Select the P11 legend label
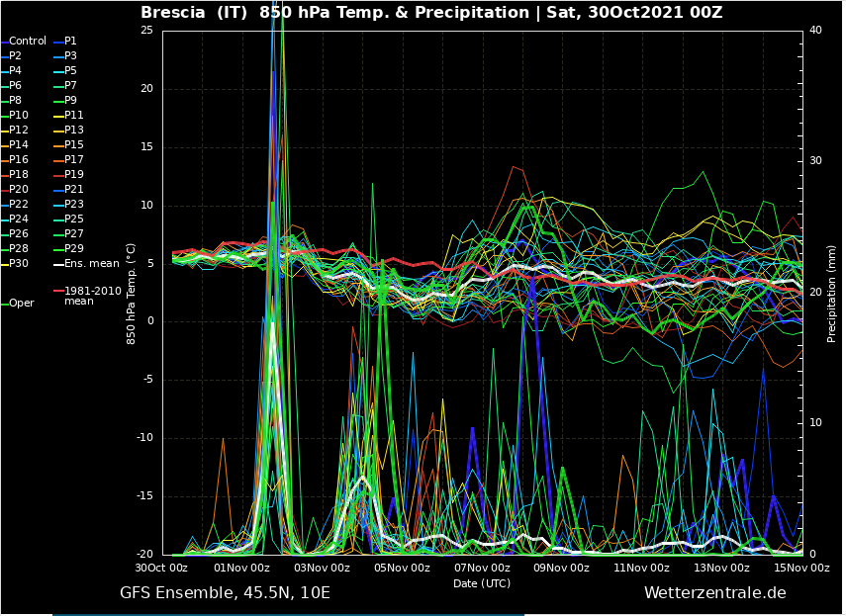846x616 pixels. (x=74, y=116)
